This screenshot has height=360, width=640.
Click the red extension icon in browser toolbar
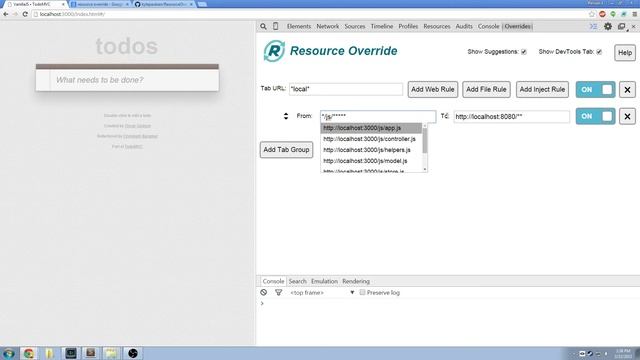602,14
